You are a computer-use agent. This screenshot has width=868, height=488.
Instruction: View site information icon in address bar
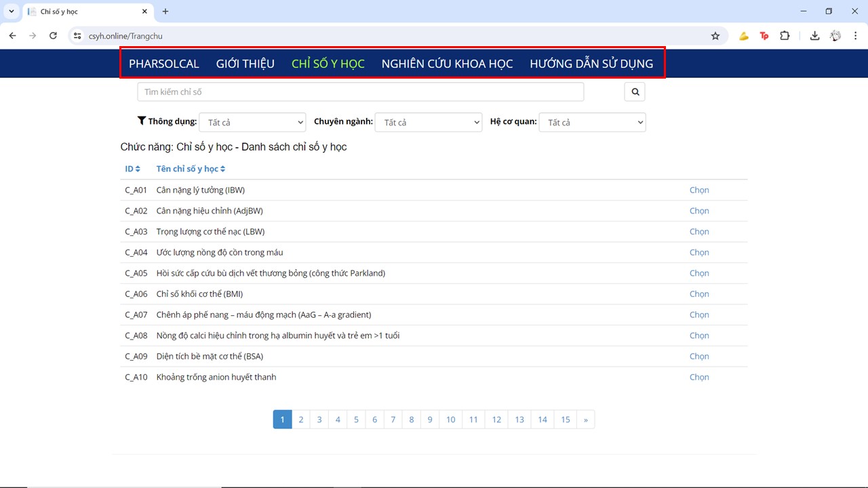[77, 36]
